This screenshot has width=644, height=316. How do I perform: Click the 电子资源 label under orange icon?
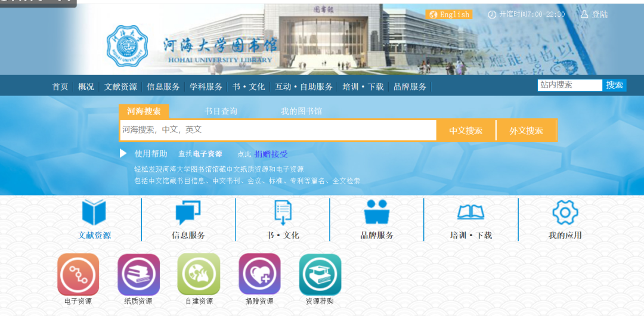click(78, 301)
